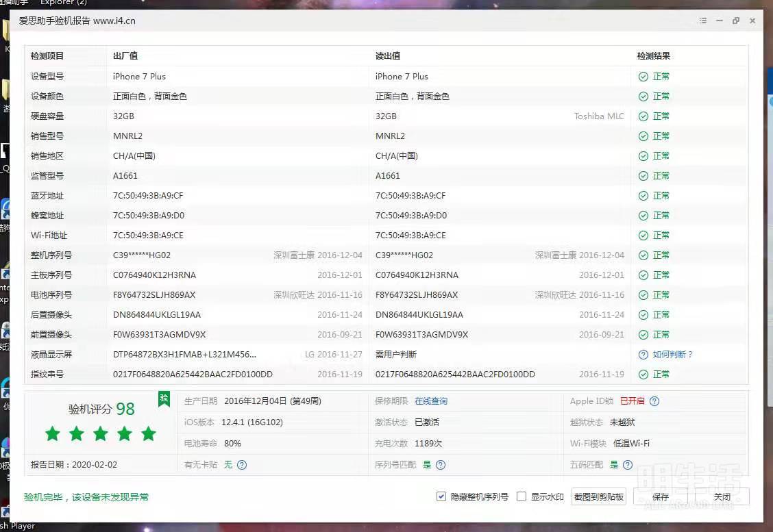773x532 pixels.
Task: Click green check icon in 监管型号 row
Action: click(643, 176)
